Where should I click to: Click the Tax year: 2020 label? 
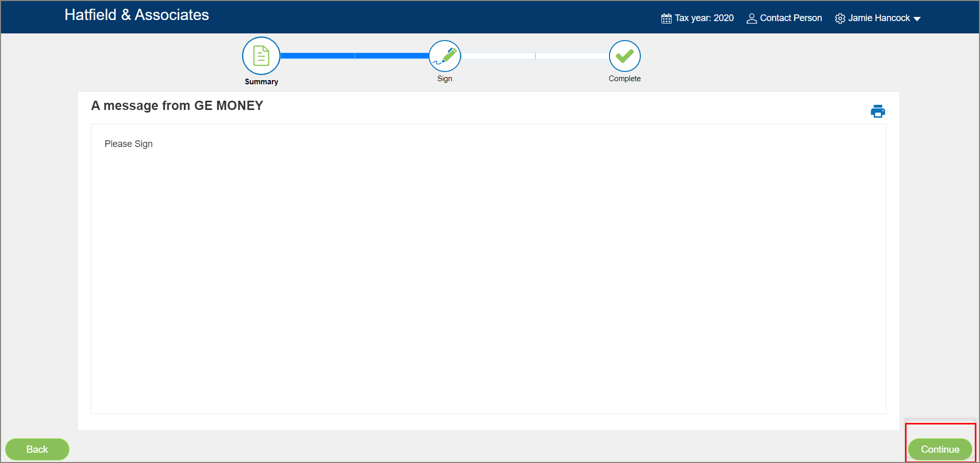coord(704,18)
